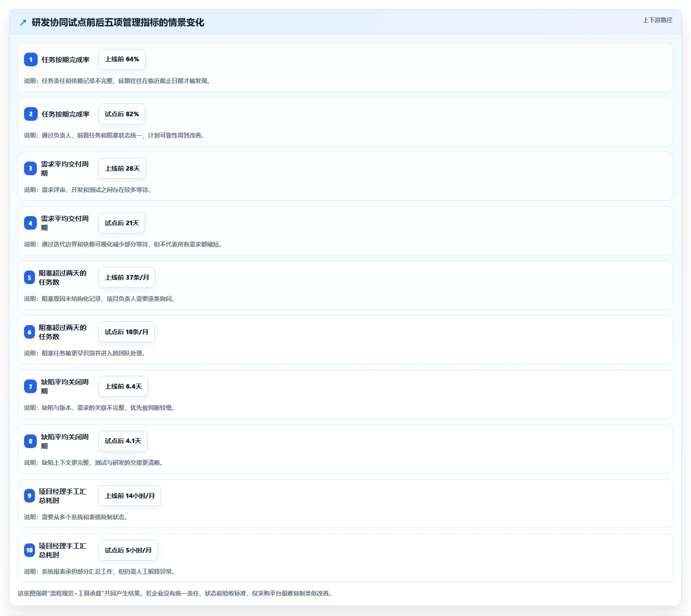Click the note 需要从多个系统和表格复制状态
The image size is (691, 616).
pyautogui.click(x=76, y=517)
